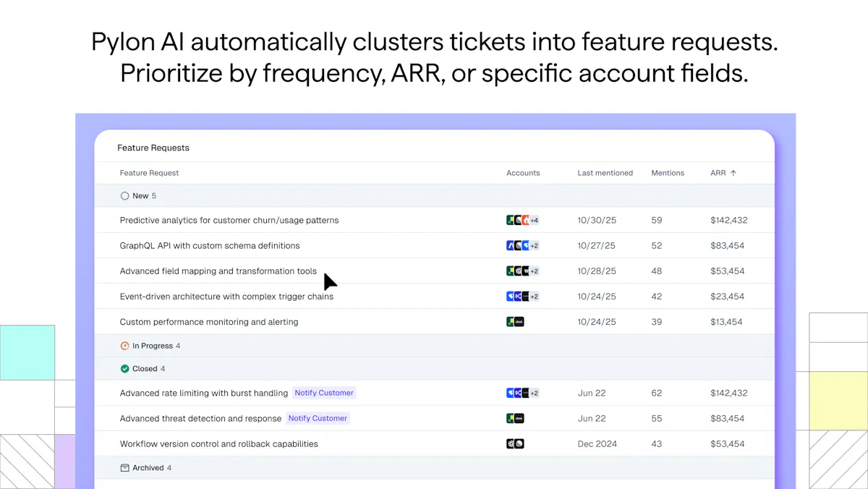This screenshot has height=489, width=868.
Task: Open Predictive analytics for customer churn request
Action: tap(229, 220)
